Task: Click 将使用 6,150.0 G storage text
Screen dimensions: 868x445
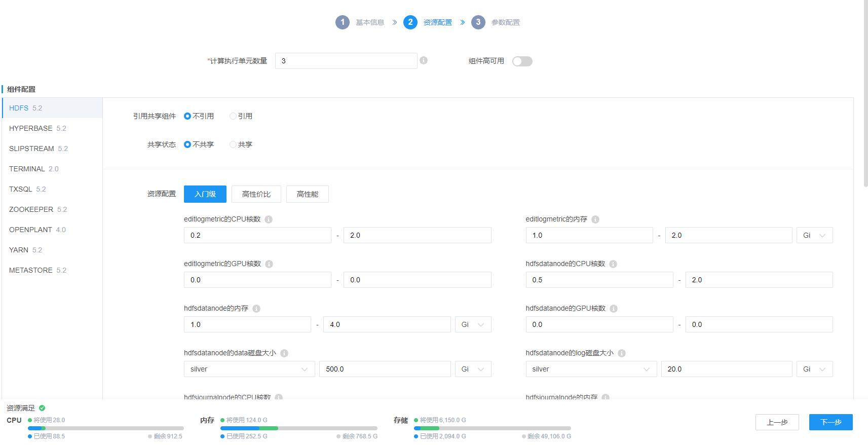Action: pyautogui.click(x=443, y=420)
